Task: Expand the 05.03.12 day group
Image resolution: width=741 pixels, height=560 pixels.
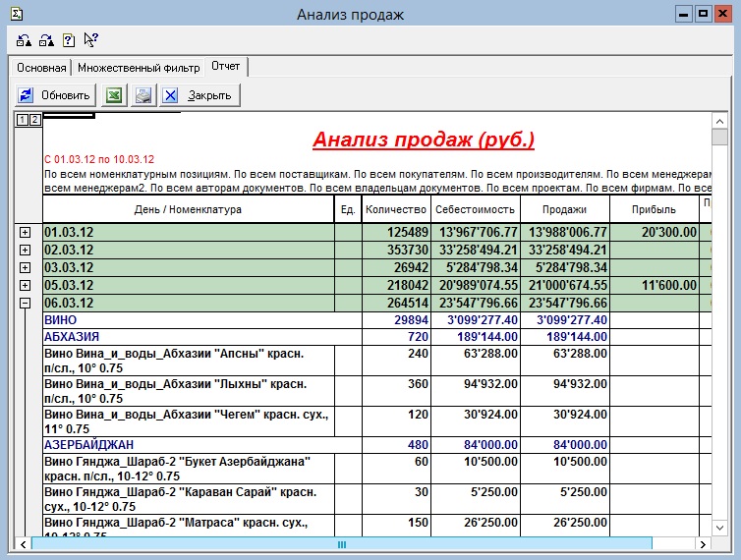Action: [25, 286]
